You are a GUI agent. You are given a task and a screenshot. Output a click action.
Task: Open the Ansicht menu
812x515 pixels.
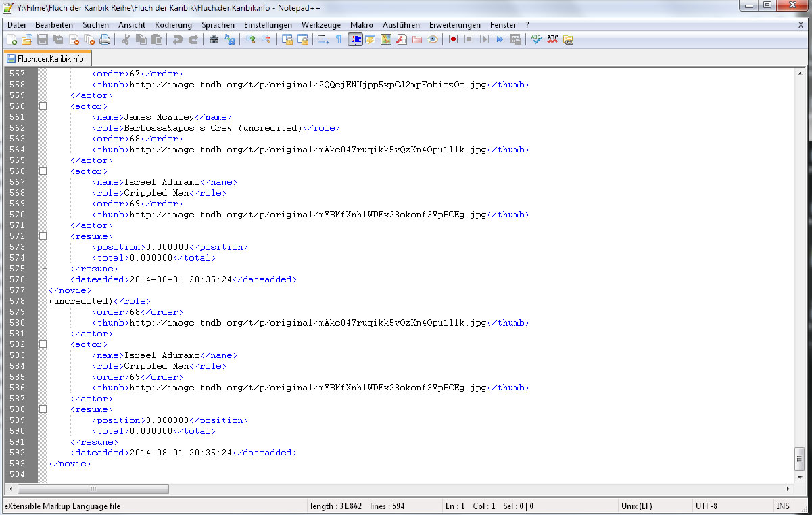point(132,25)
